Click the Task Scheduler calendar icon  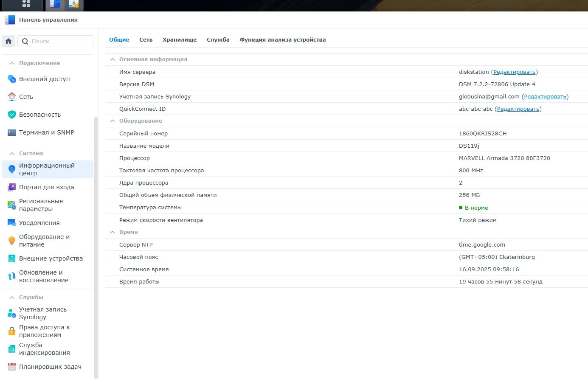(x=12, y=367)
